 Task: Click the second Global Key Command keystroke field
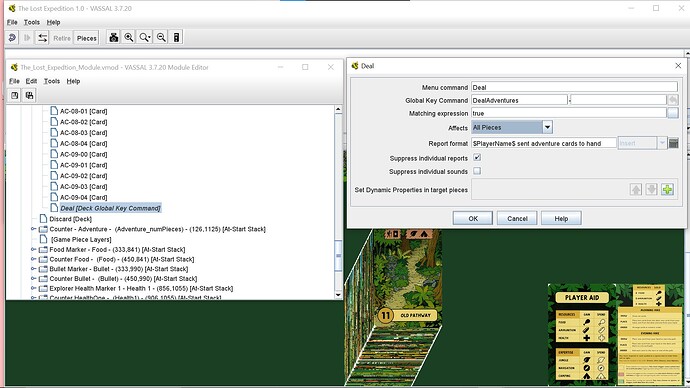(x=618, y=100)
